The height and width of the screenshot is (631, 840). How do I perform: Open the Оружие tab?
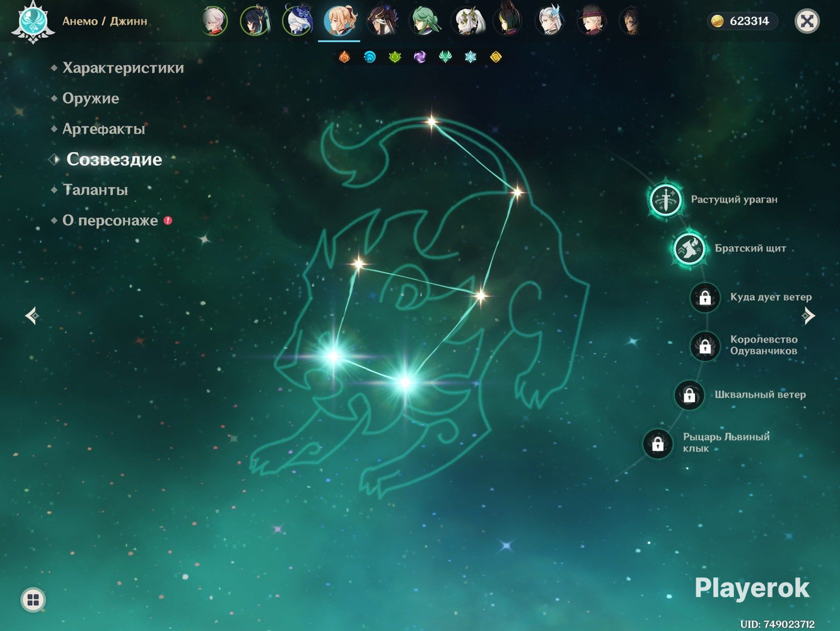tap(91, 98)
